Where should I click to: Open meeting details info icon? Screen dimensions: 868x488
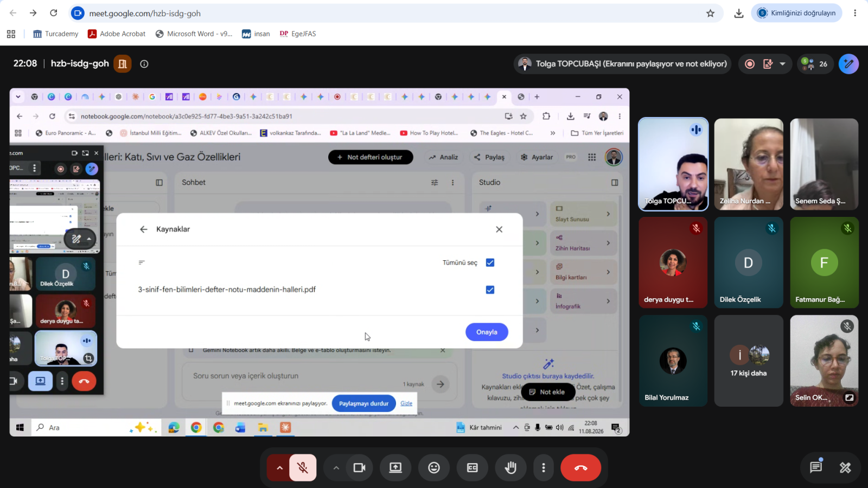(x=144, y=64)
